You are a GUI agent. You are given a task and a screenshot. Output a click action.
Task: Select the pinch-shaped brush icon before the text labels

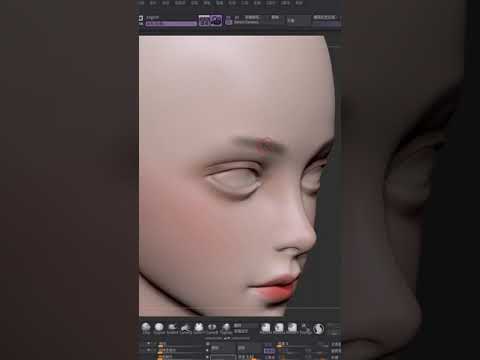226,327
